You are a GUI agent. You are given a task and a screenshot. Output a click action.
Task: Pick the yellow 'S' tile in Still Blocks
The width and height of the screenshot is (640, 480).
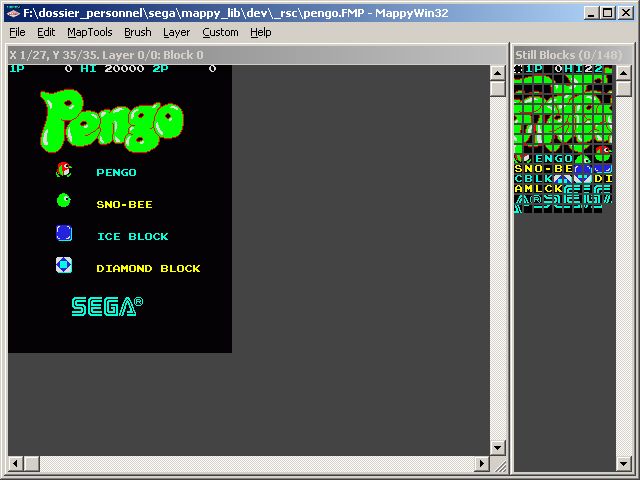[x=518, y=169]
